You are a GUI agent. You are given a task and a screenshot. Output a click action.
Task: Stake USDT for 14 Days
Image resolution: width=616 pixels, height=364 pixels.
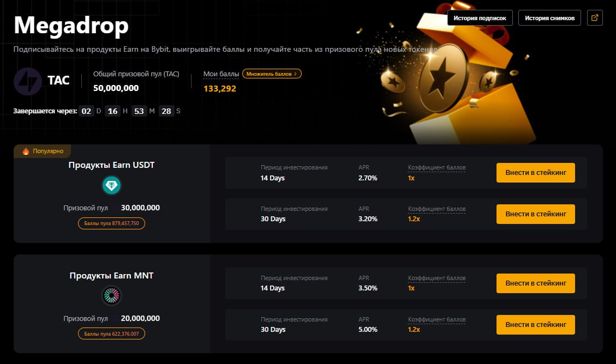(535, 173)
